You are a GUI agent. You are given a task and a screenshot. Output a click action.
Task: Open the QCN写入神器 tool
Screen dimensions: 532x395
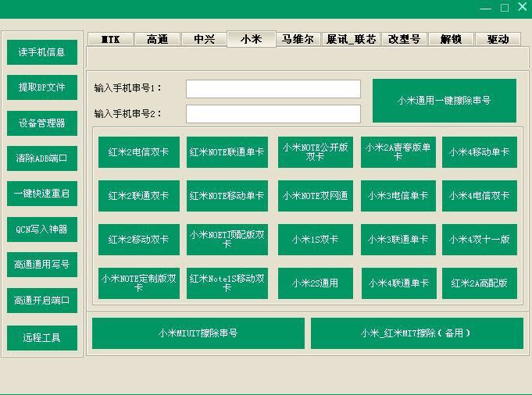42,230
